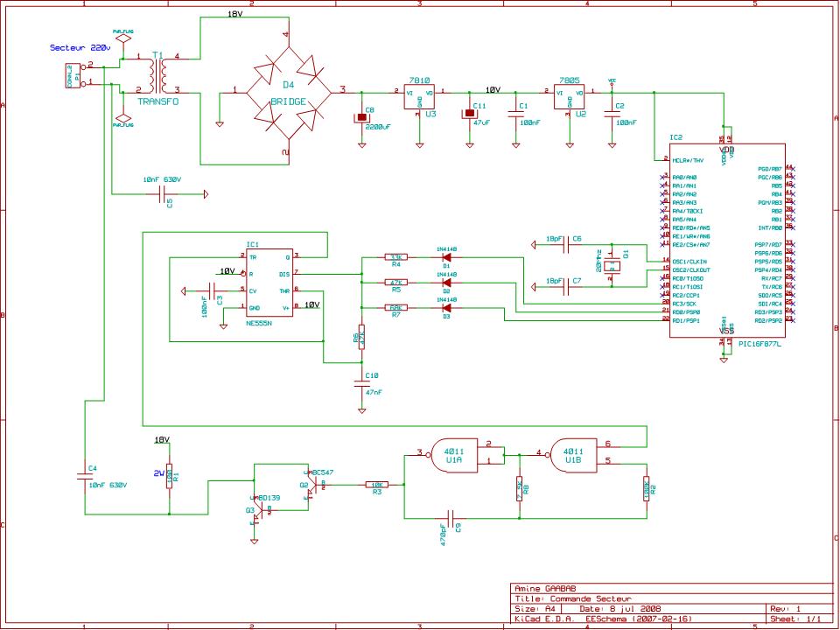840x630 pixels.
Task: Select NAND gate U1B
Action: coord(573,455)
